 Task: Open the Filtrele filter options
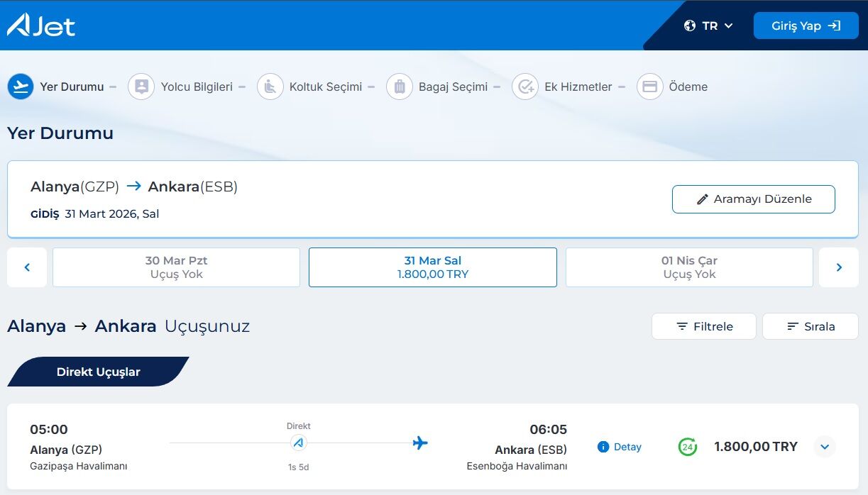pyautogui.click(x=703, y=326)
